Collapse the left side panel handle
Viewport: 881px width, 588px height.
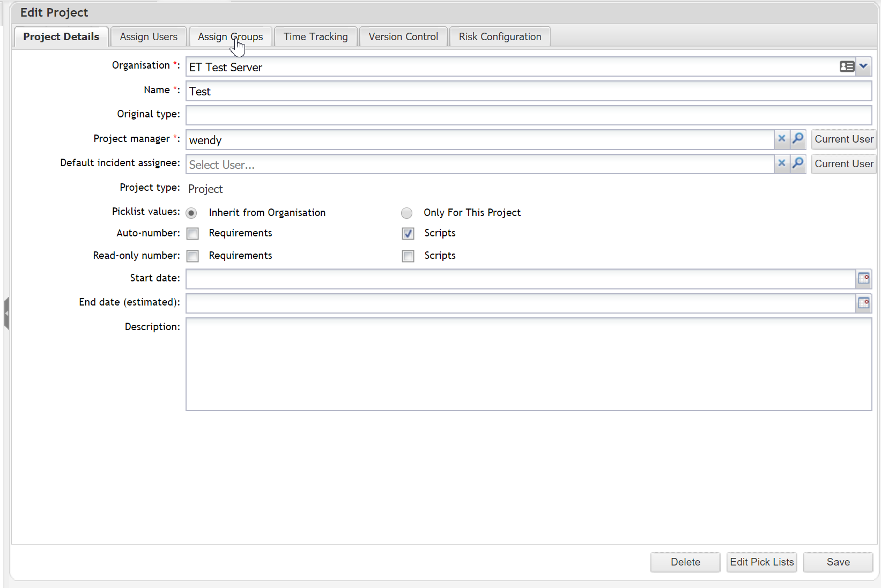pos(6,313)
